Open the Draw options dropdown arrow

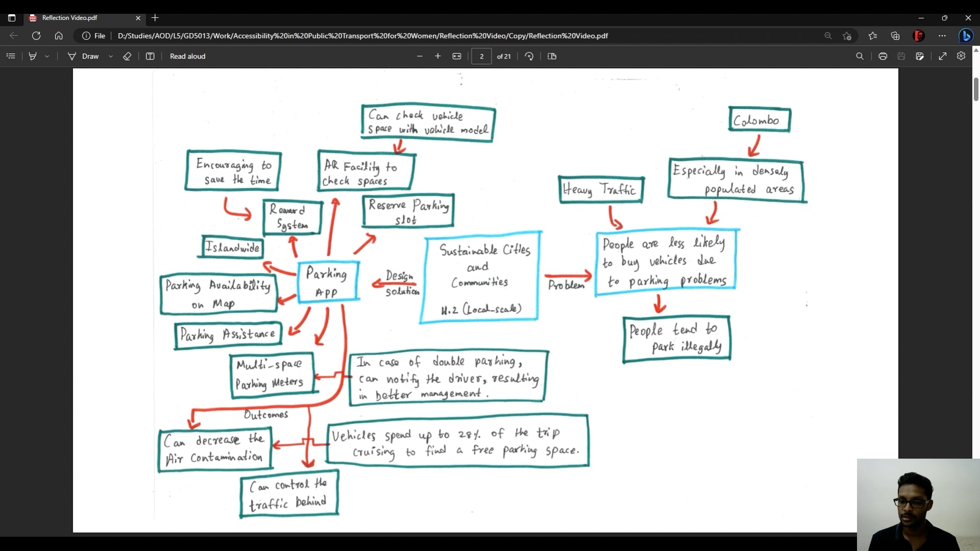click(x=111, y=56)
